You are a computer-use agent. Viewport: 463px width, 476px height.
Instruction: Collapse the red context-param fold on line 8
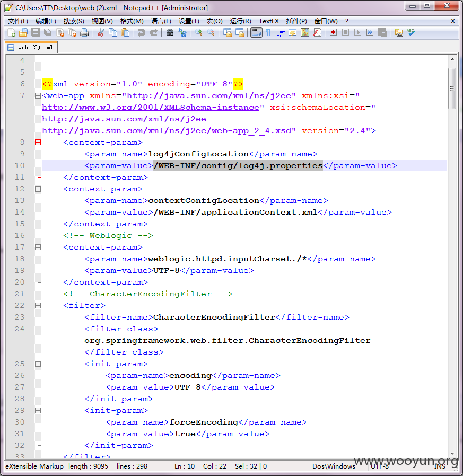(38, 143)
